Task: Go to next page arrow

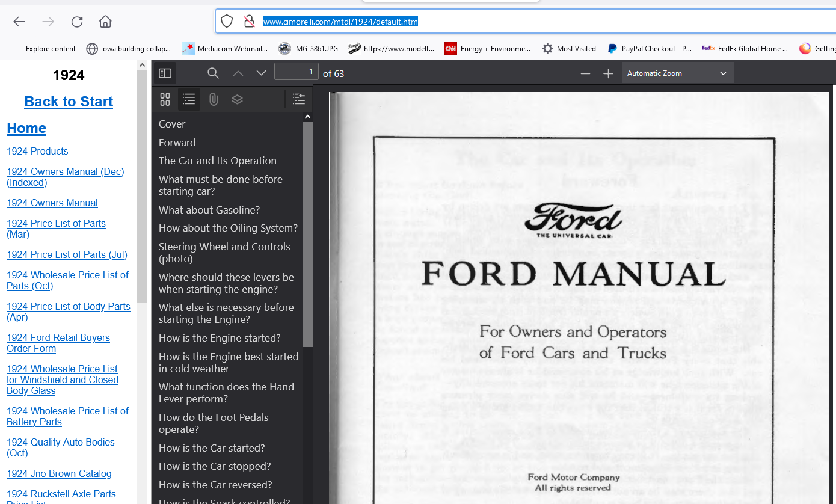Action: pyautogui.click(x=261, y=73)
